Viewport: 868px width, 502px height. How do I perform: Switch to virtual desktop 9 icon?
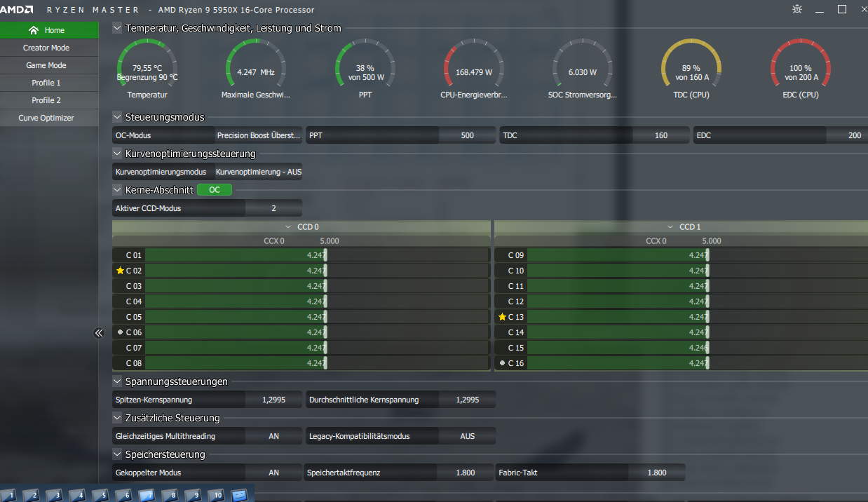(192, 495)
